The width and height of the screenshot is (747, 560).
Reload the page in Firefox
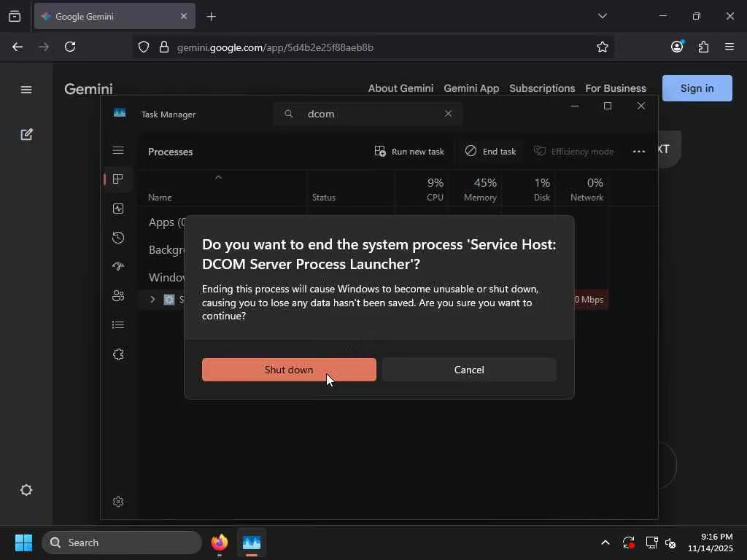(70, 47)
